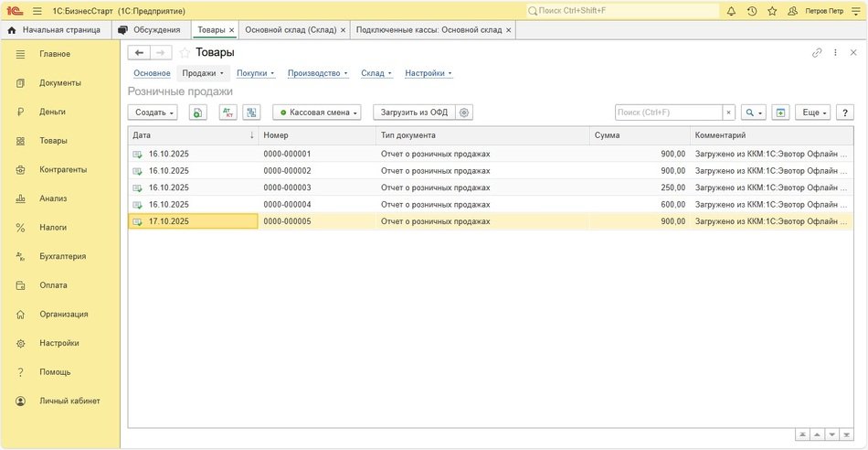Open Бухгалтерия in left sidebar

point(62,256)
